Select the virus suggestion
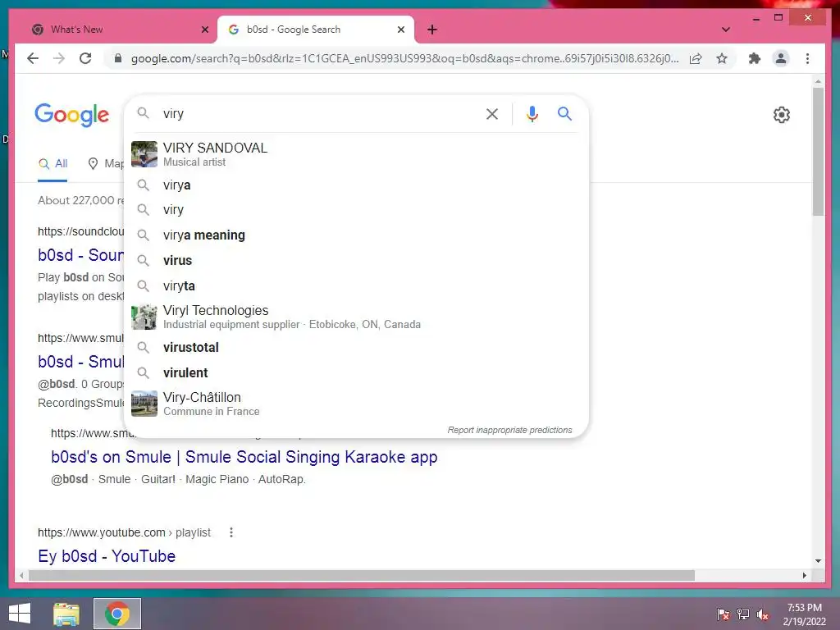Image resolution: width=840 pixels, height=630 pixels. tap(356, 260)
